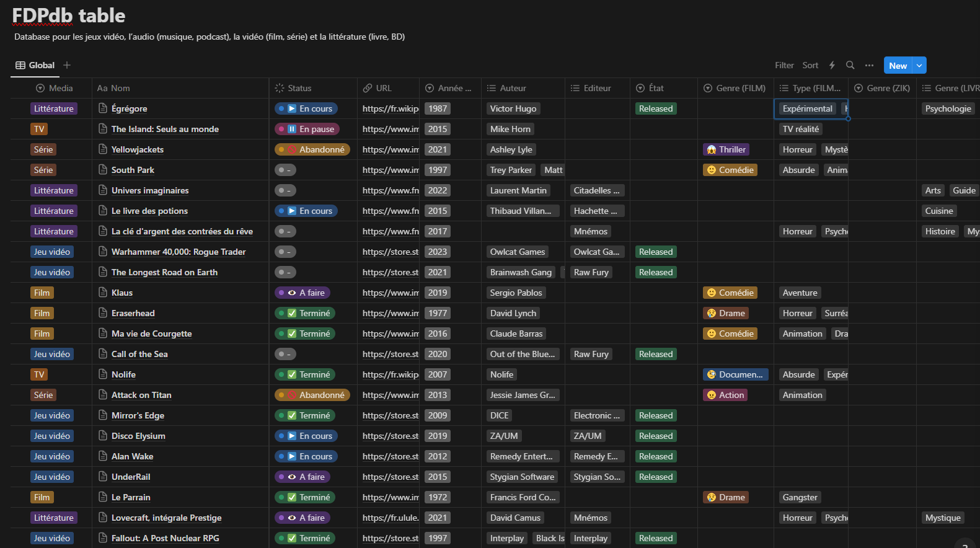Screen dimensions: 980x548
Task: Open Klaus's URL link
Action: [391, 293]
